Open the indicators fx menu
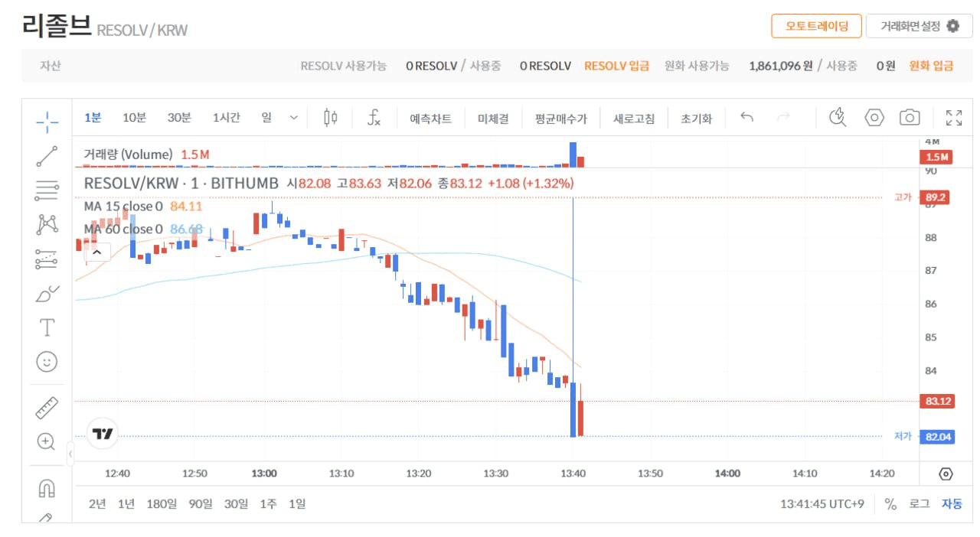Image resolution: width=980 pixels, height=537 pixels. click(x=374, y=118)
